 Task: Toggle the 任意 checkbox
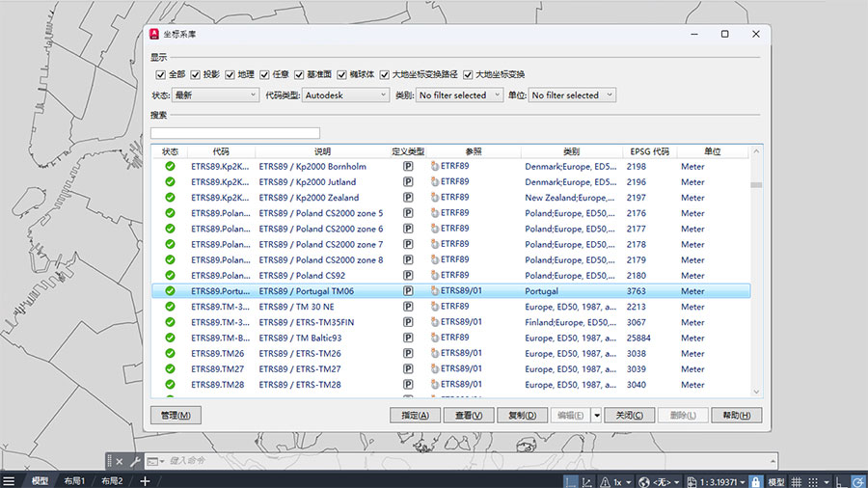(x=264, y=74)
